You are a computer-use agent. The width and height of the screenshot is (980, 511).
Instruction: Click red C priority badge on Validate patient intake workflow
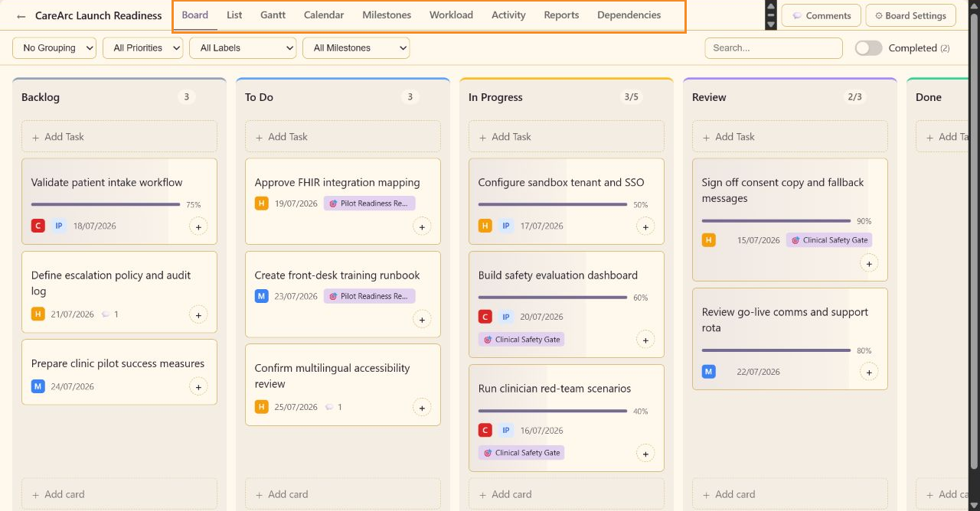[38, 226]
